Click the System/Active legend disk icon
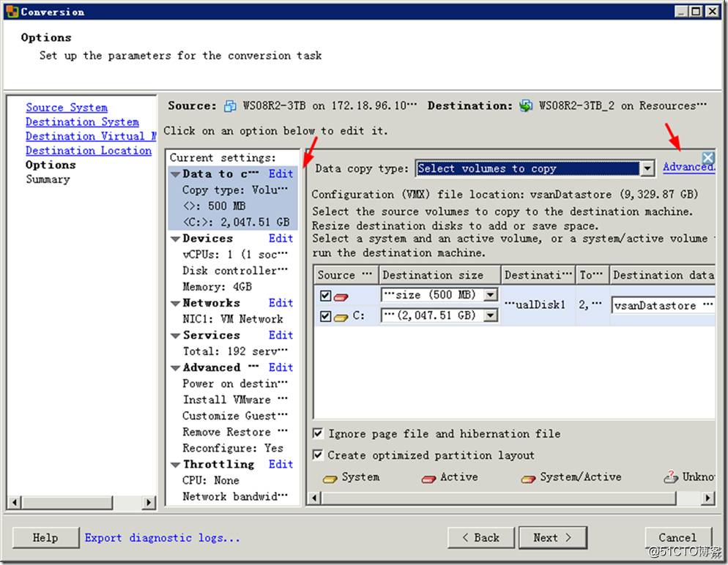 click(528, 478)
